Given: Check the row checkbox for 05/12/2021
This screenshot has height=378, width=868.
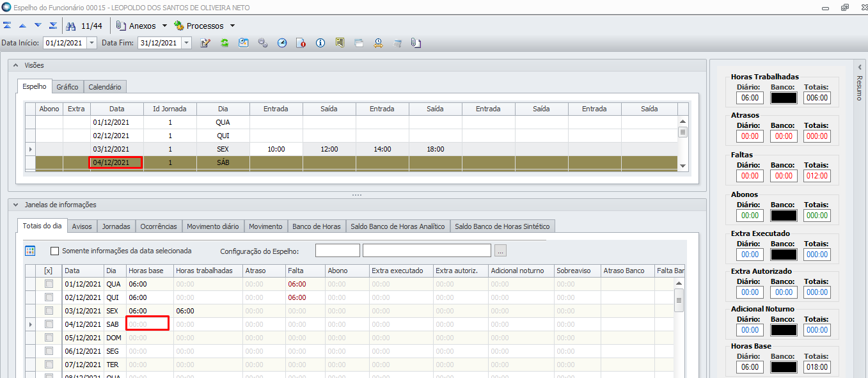Looking at the screenshot, I should coord(49,338).
